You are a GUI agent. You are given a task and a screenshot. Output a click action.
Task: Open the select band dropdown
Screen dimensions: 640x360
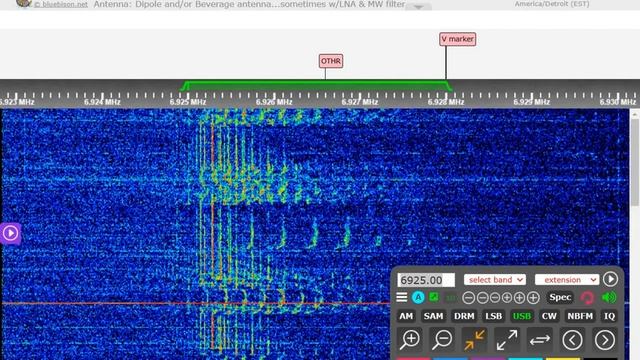click(495, 280)
